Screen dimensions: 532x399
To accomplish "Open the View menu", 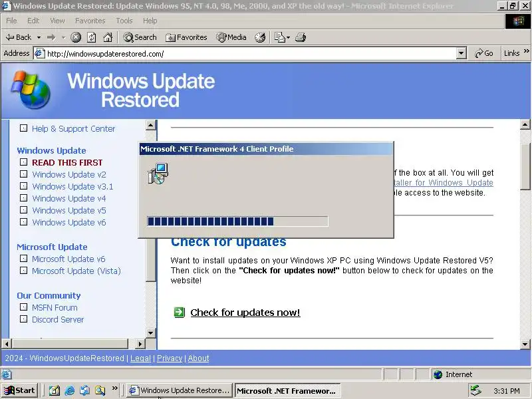I will (57, 21).
